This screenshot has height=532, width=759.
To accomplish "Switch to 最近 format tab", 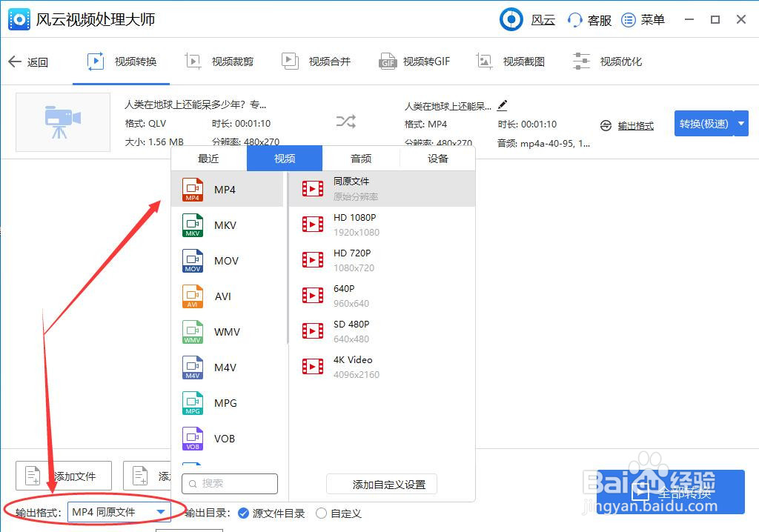I will pyautogui.click(x=208, y=159).
